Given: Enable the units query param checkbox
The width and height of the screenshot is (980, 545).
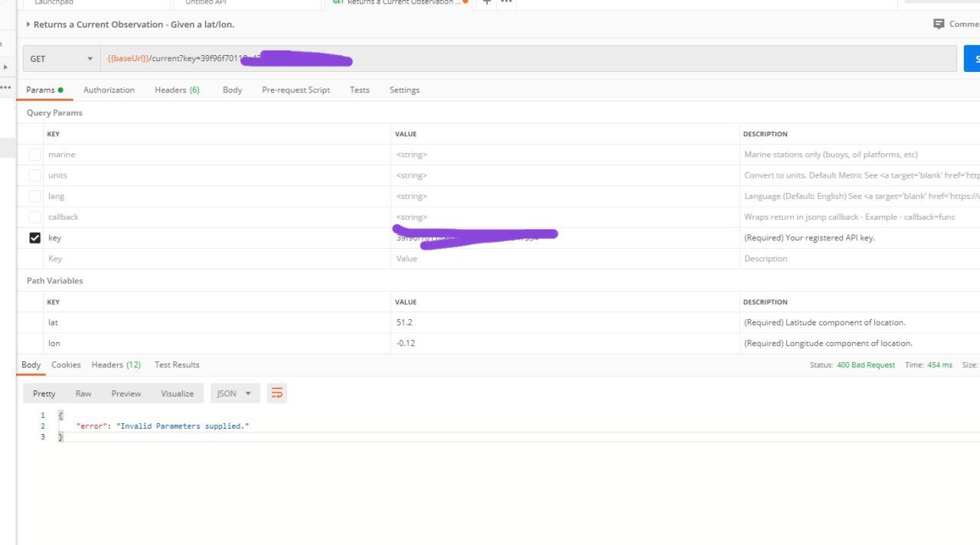Looking at the screenshot, I should [x=34, y=175].
